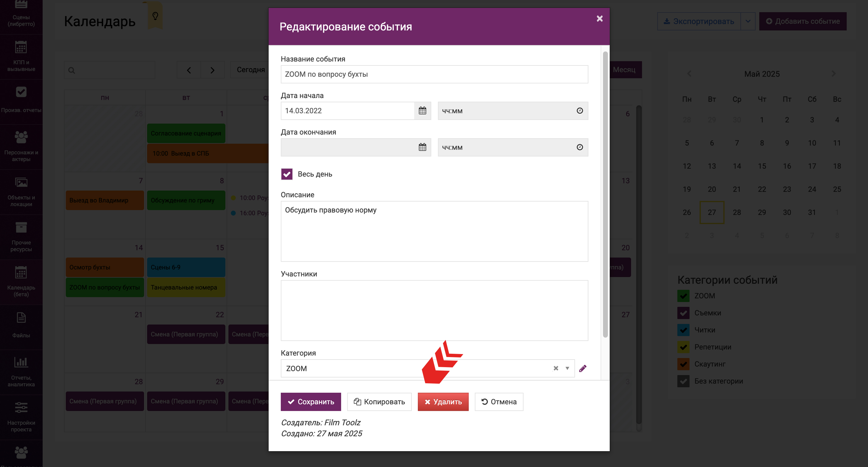Viewport: 868px width, 467px height.
Task: Open the ZOOM по вопросу бухты event
Action: pyautogui.click(x=105, y=288)
